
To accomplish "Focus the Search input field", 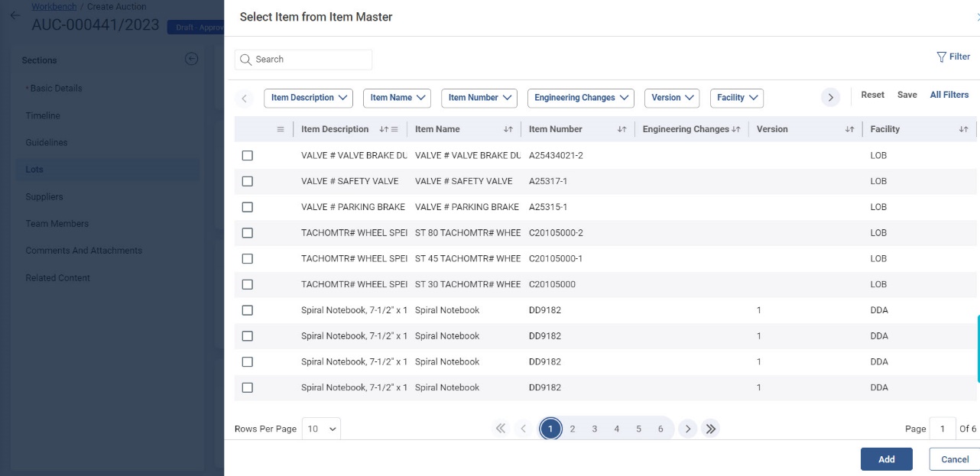I will 310,60.
